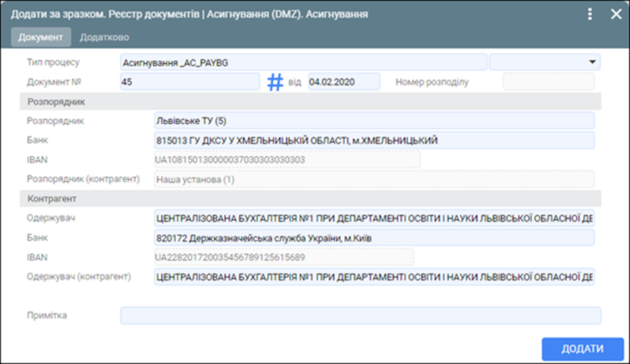Click the Тип процесу field Асигнування _AC_PAYBG

click(x=303, y=62)
